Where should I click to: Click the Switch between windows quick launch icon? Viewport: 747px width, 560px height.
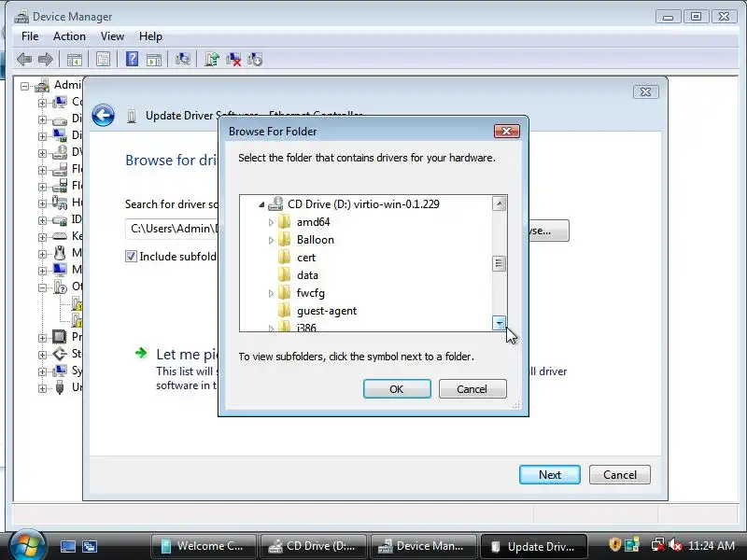coord(90,546)
